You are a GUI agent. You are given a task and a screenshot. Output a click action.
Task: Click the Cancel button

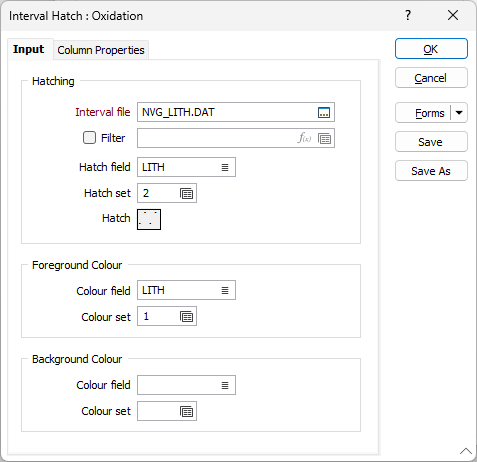click(431, 78)
